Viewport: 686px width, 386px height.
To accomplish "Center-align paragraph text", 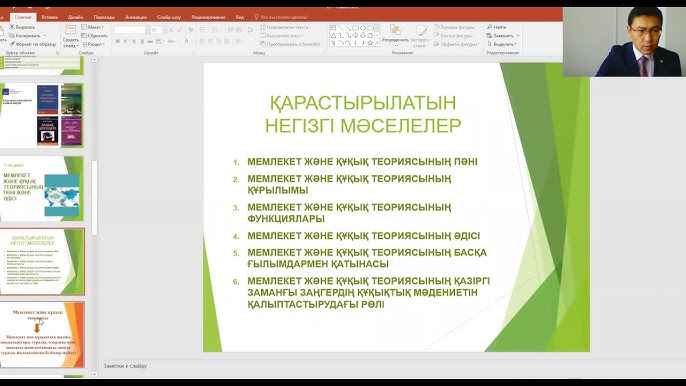I will (x=210, y=42).
